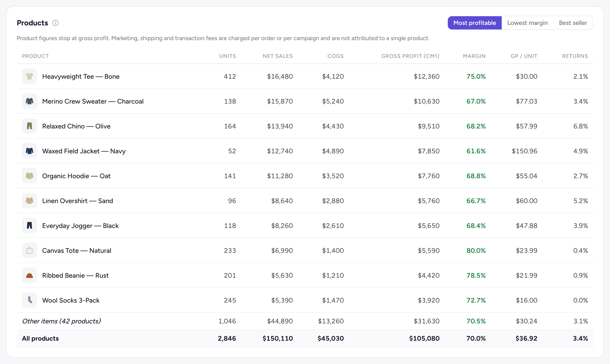Click the $150.96 GP per unit value

pyautogui.click(x=524, y=151)
